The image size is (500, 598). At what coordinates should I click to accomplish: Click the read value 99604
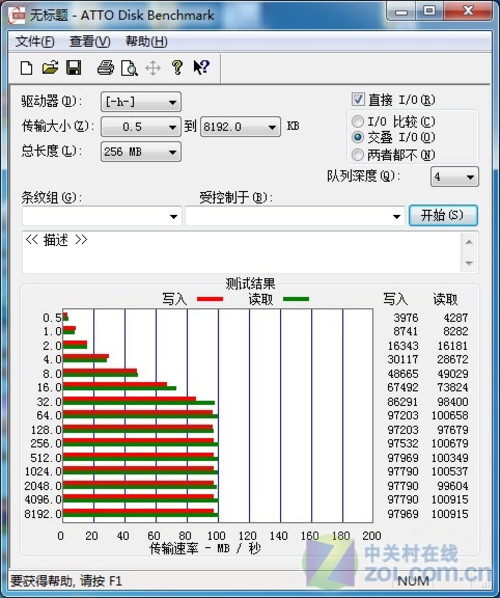453,486
